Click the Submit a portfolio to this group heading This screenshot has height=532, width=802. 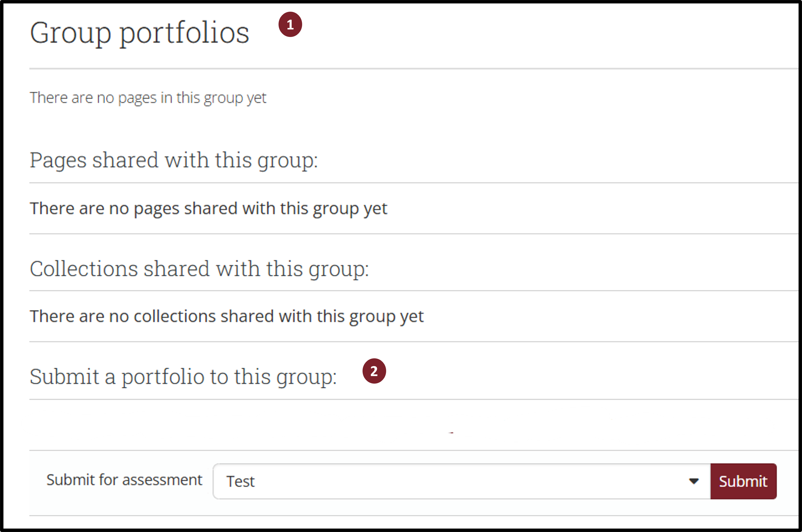tap(183, 377)
